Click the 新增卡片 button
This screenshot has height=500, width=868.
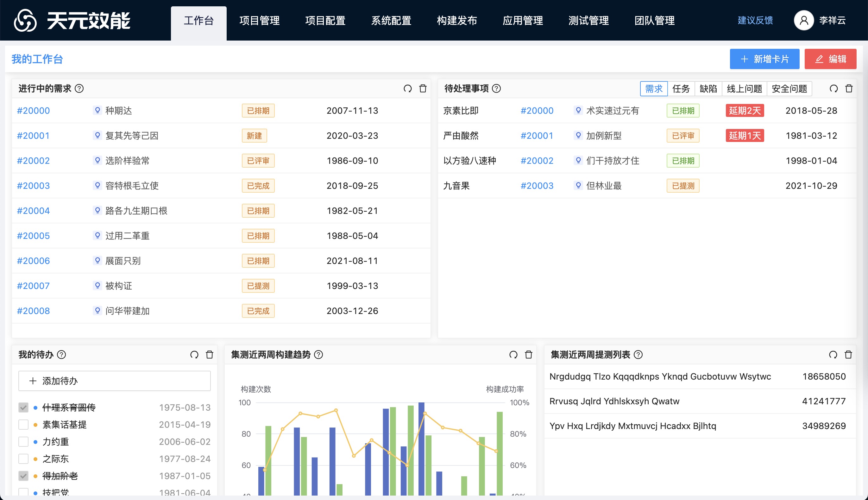(x=764, y=59)
